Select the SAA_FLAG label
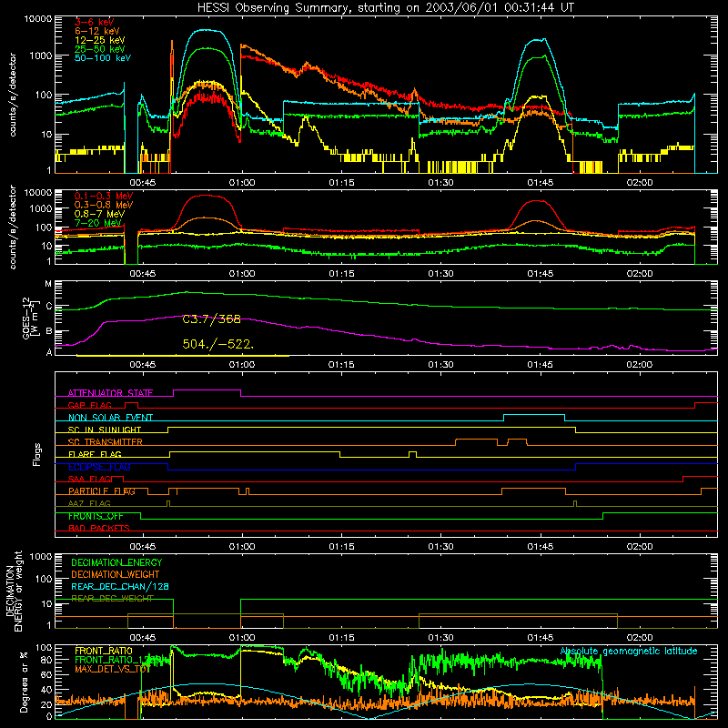Viewport: 728px width, 728px height. (x=89, y=480)
